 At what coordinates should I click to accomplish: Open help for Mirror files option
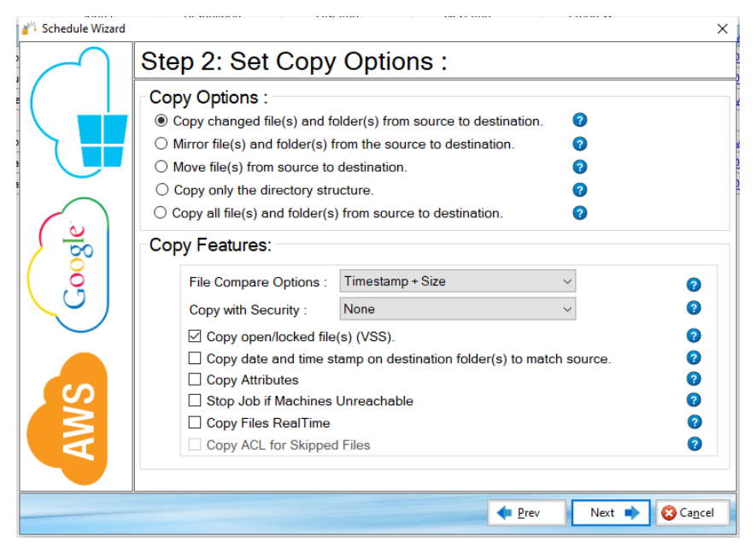pos(579,144)
